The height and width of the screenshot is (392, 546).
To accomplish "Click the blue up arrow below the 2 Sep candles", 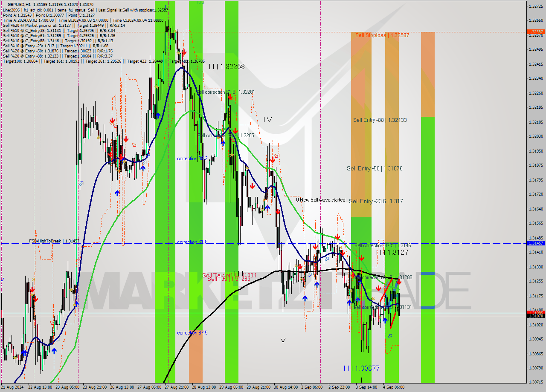I will point(305,298).
